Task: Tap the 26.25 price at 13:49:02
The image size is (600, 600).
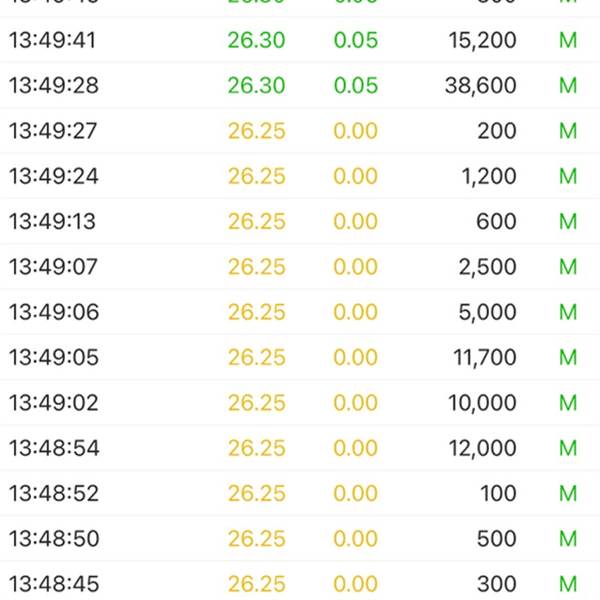Action: click(x=257, y=403)
